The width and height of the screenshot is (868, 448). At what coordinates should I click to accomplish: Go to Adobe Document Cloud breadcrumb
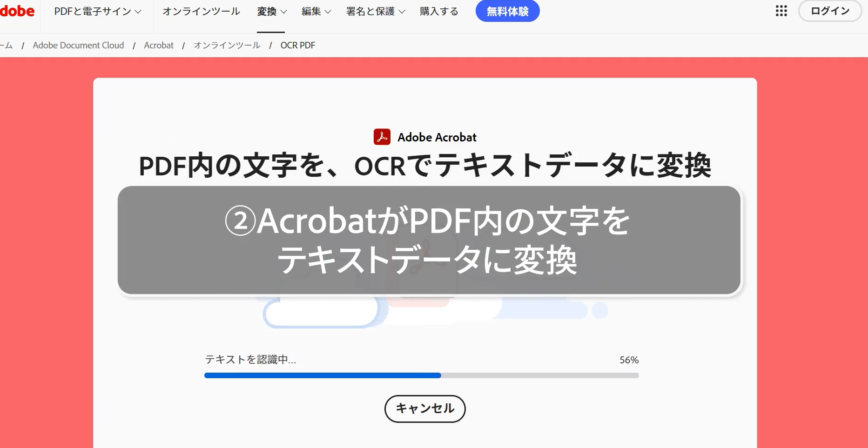pos(78,45)
